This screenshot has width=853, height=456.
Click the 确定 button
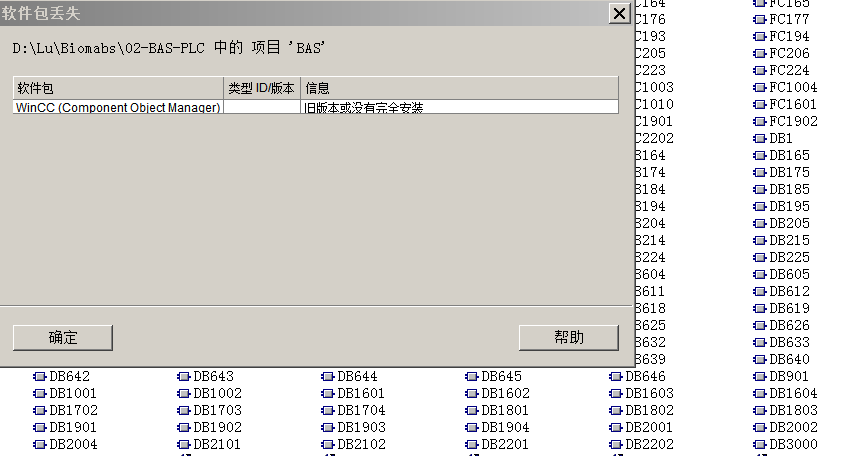tap(62, 337)
